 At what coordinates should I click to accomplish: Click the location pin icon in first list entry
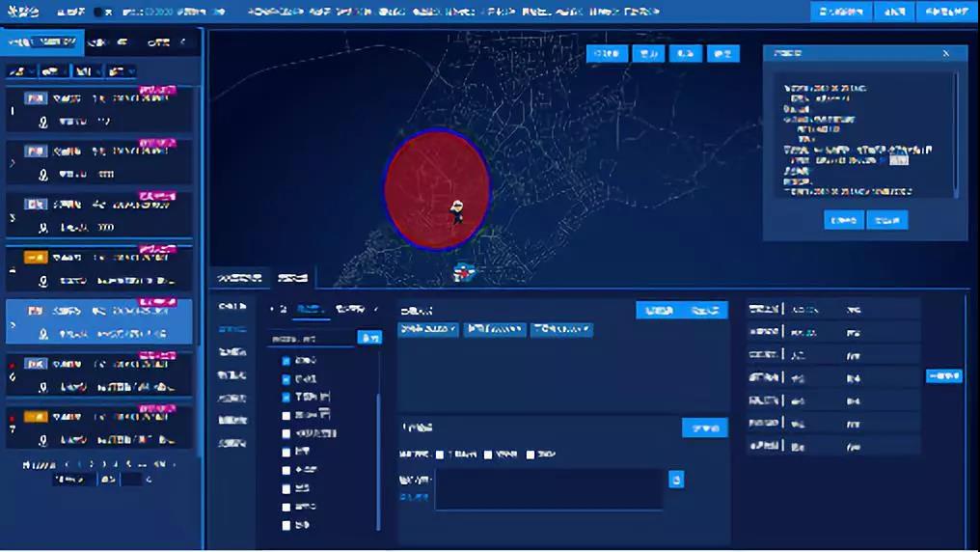[43, 123]
